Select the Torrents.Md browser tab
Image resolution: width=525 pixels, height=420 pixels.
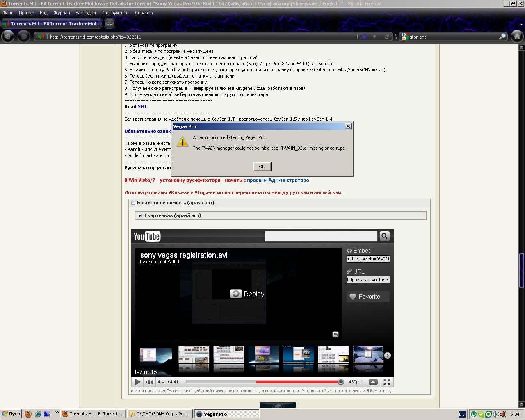[x=52, y=24]
